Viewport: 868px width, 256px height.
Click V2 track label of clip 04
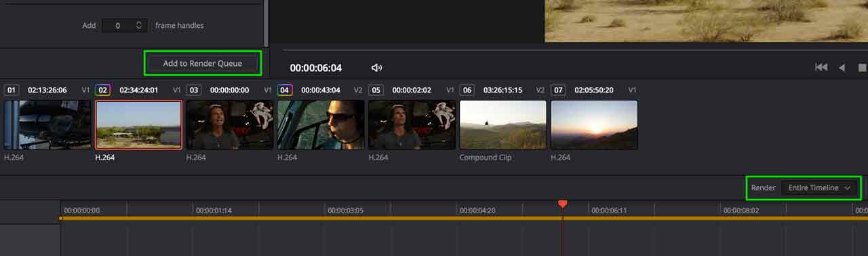tap(358, 90)
